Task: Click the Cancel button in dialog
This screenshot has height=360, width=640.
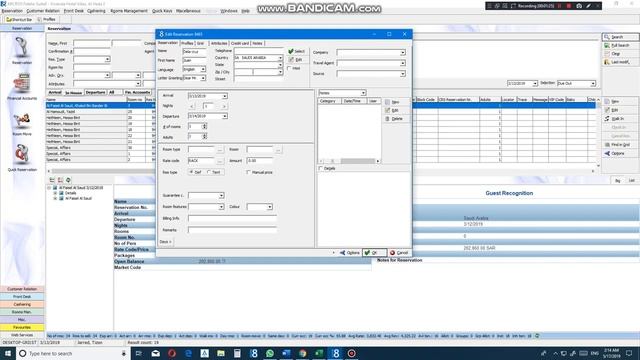Action: (399, 253)
